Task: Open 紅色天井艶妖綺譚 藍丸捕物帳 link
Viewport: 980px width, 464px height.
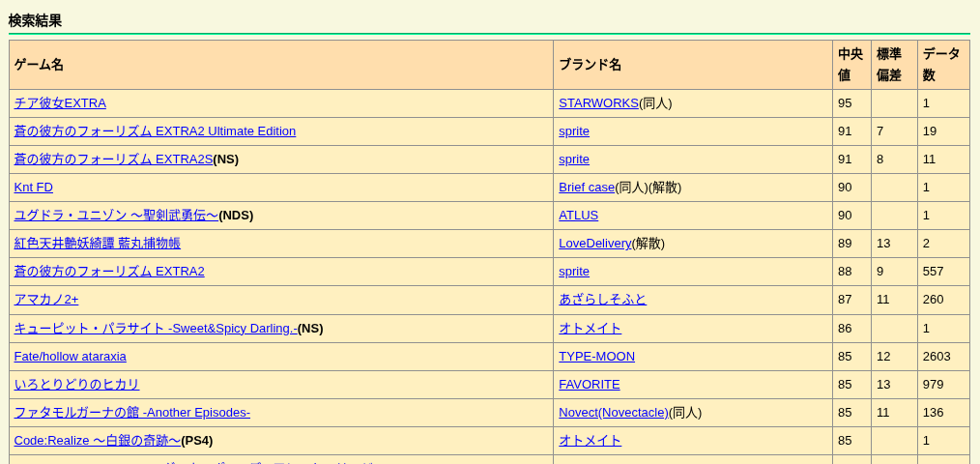Action: [97, 244]
